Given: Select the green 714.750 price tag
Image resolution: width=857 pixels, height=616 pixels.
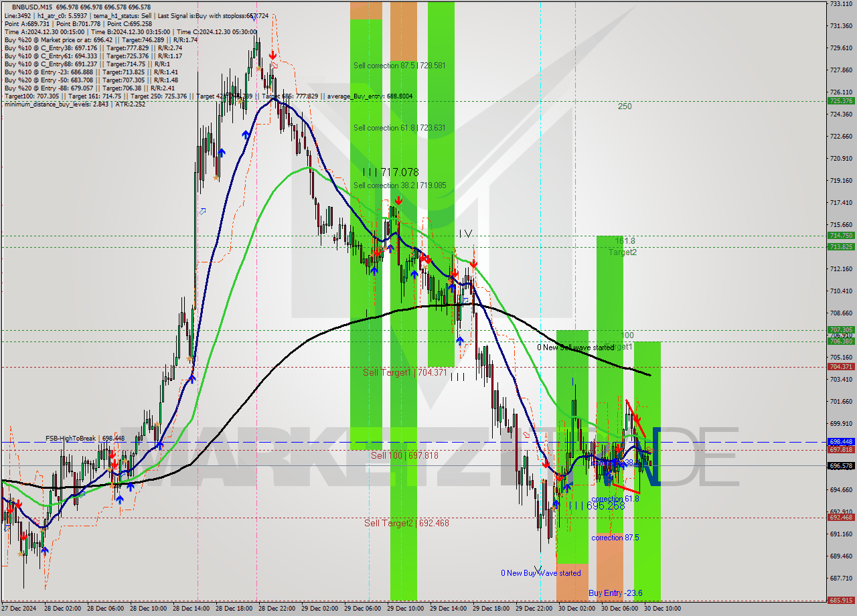Looking at the screenshot, I should pos(841,236).
